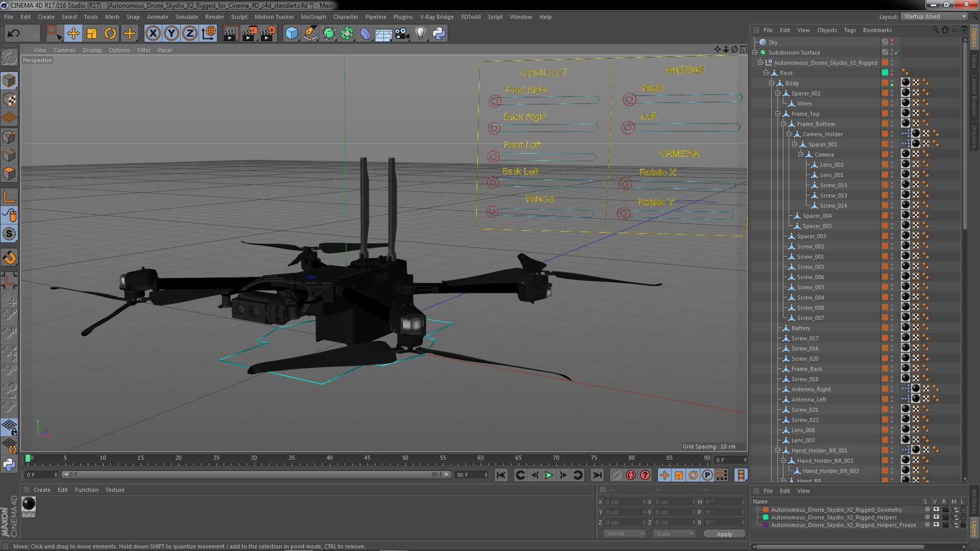This screenshot has width=980, height=551.
Task: Open the File menu
Action: coord(9,17)
